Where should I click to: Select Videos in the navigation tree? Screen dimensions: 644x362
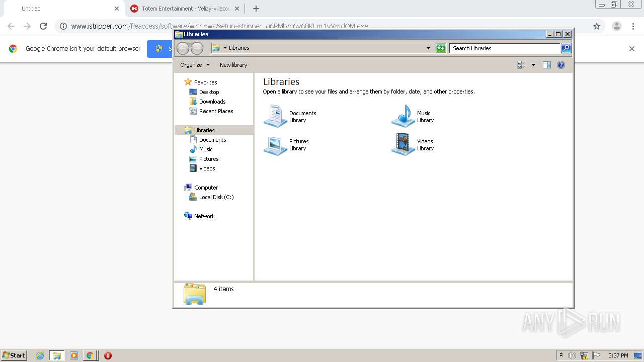pos(207,168)
